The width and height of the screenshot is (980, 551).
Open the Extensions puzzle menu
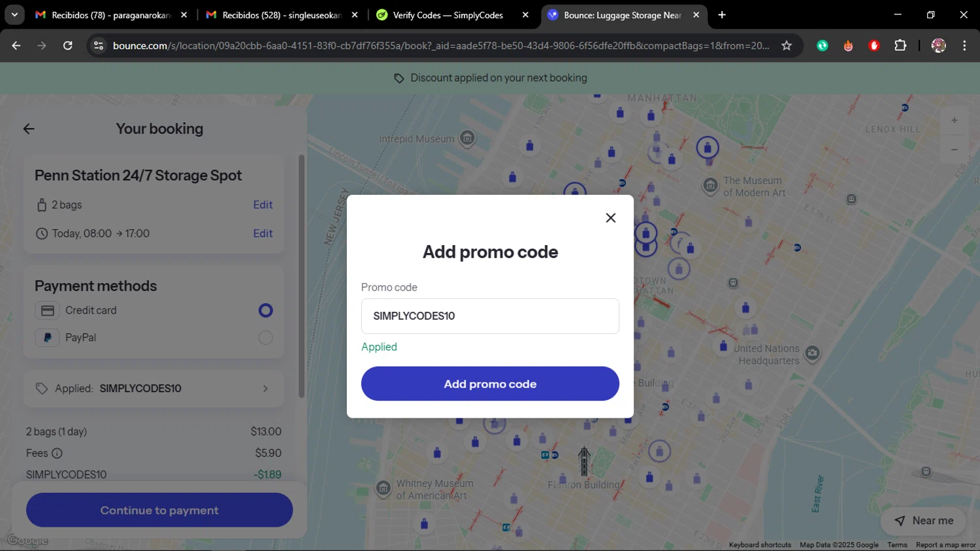900,46
